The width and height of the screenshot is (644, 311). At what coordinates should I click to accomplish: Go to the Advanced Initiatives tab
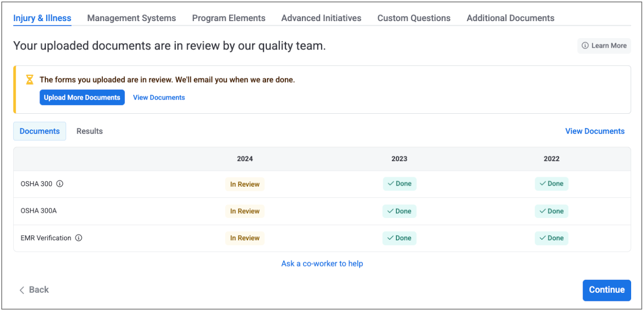tap(321, 18)
